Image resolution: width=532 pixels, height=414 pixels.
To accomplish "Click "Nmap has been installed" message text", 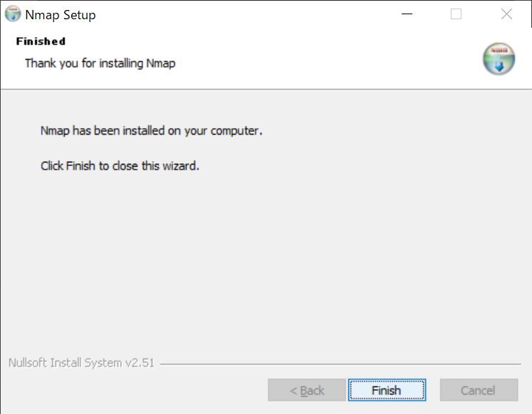I will pyautogui.click(x=152, y=132).
